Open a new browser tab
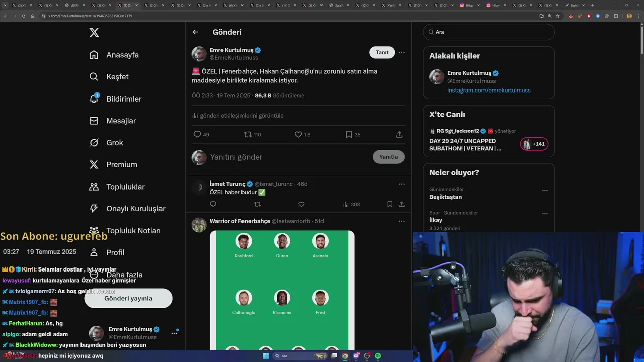This screenshot has width=644, height=362. pos(592,5)
